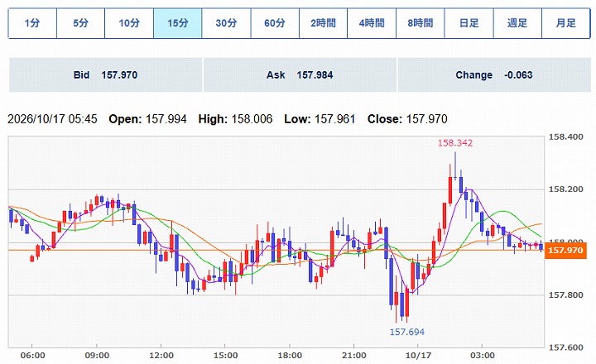Switch chart to 日足 daily view

[x=469, y=23]
